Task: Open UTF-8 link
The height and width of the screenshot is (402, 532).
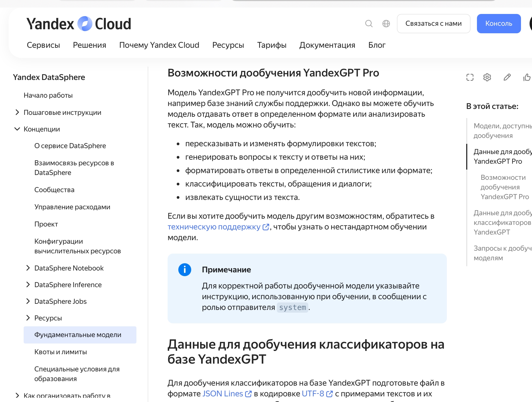Action: [313, 394]
